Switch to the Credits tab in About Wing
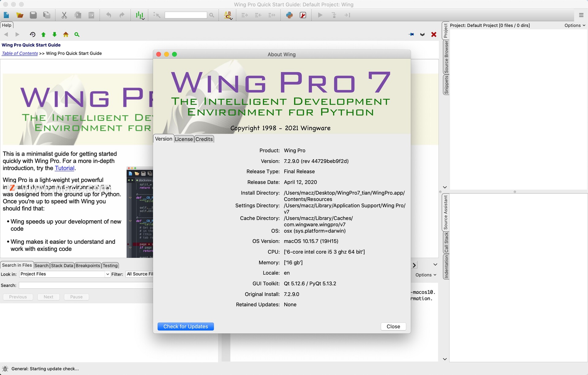588x375 pixels. [204, 139]
